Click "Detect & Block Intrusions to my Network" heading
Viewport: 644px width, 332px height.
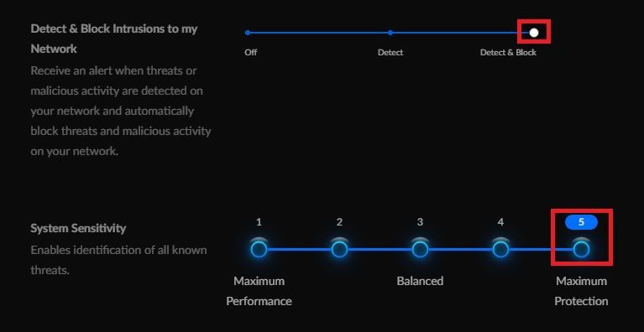pyautogui.click(x=113, y=39)
